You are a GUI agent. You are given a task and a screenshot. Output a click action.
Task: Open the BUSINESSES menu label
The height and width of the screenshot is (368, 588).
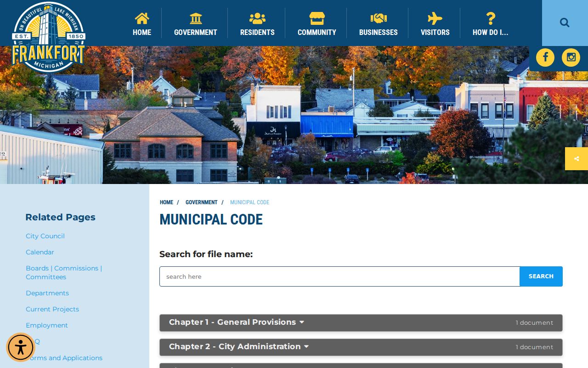[379, 33]
